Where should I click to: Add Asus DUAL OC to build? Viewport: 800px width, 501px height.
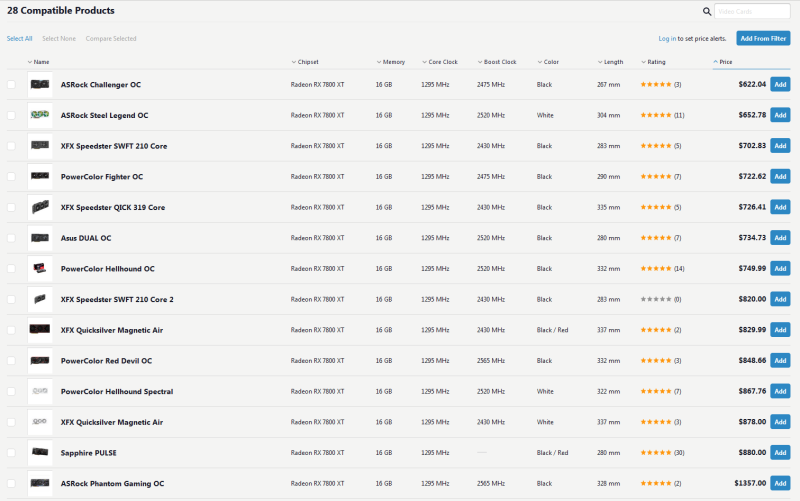coord(780,238)
